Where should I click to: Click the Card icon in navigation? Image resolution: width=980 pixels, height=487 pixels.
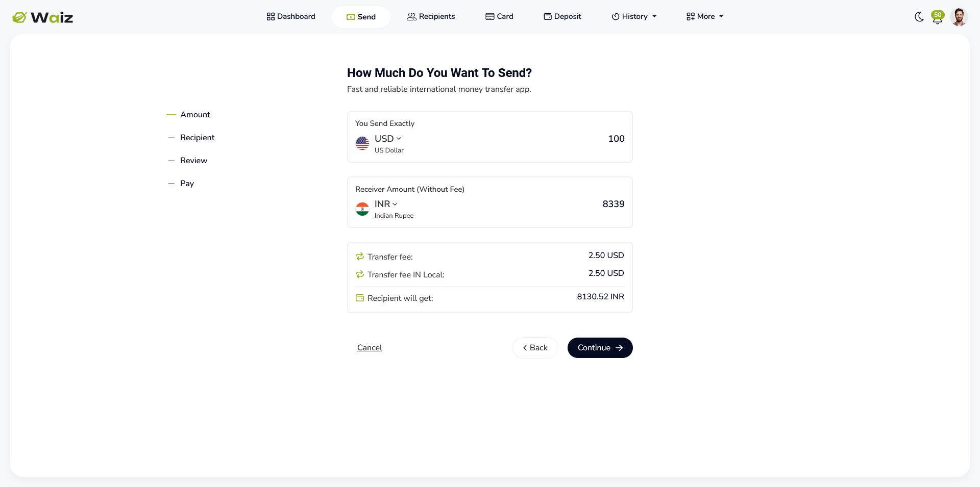[x=489, y=16]
